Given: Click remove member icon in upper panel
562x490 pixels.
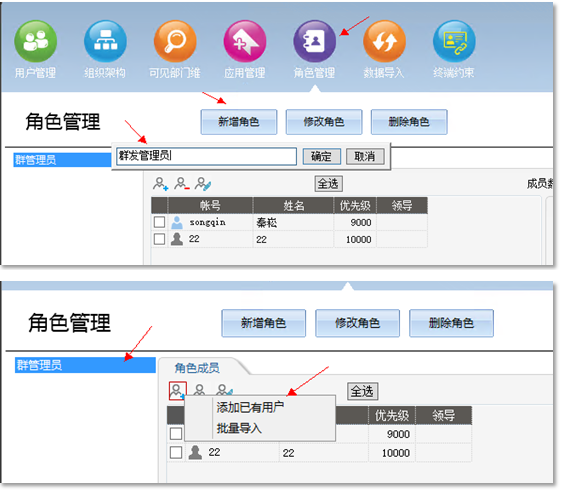Looking at the screenshot, I should (x=181, y=184).
